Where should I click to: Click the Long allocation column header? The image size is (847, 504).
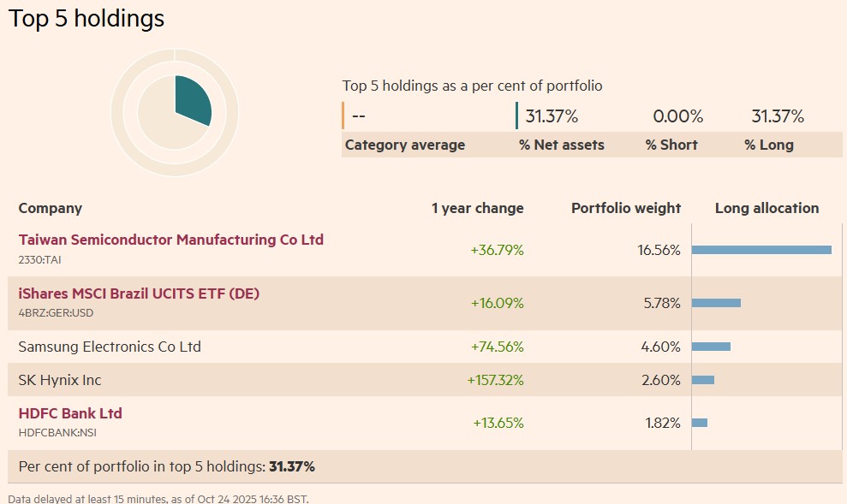(766, 208)
